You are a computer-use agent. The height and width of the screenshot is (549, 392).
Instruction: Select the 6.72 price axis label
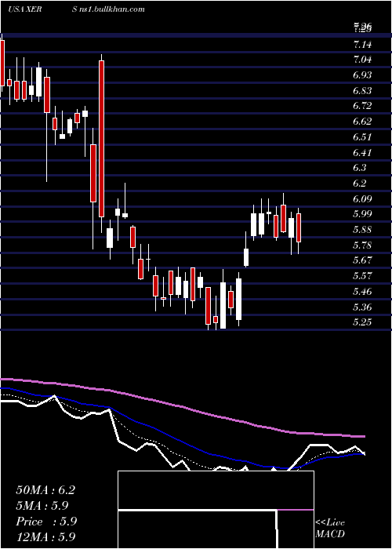click(x=362, y=106)
